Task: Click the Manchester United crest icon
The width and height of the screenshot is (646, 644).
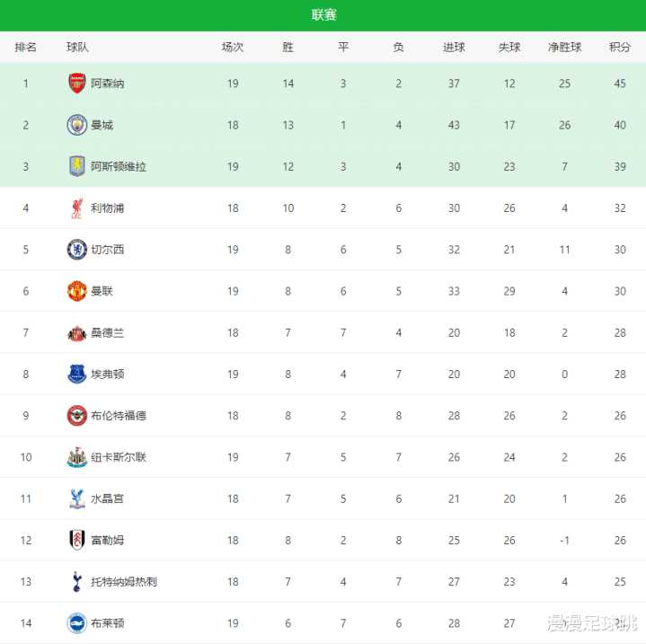Action: pos(77,291)
